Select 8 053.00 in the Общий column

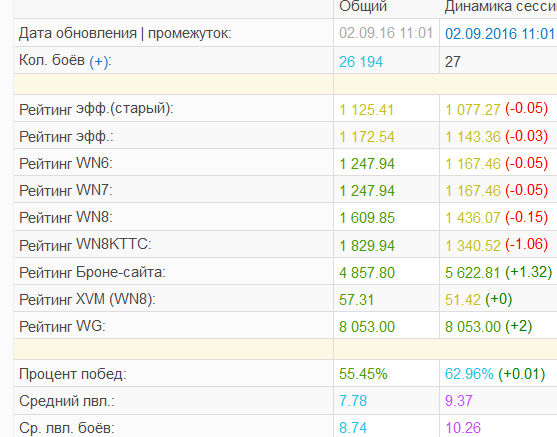pos(367,327)
